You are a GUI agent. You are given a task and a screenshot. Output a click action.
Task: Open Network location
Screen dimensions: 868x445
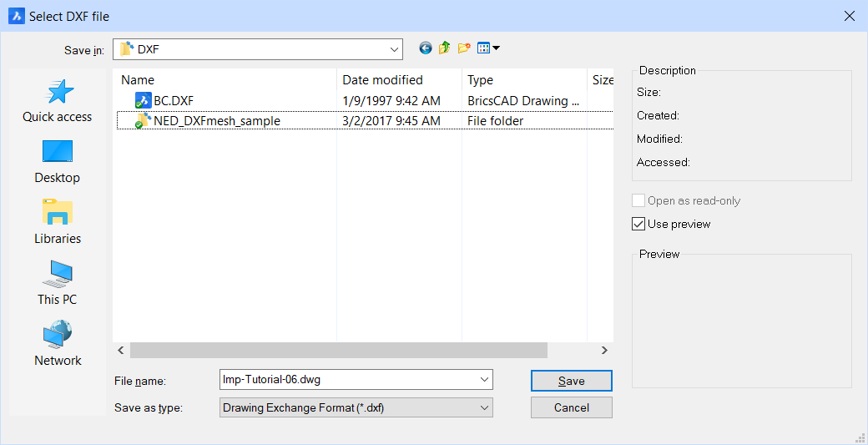point(57,344)
